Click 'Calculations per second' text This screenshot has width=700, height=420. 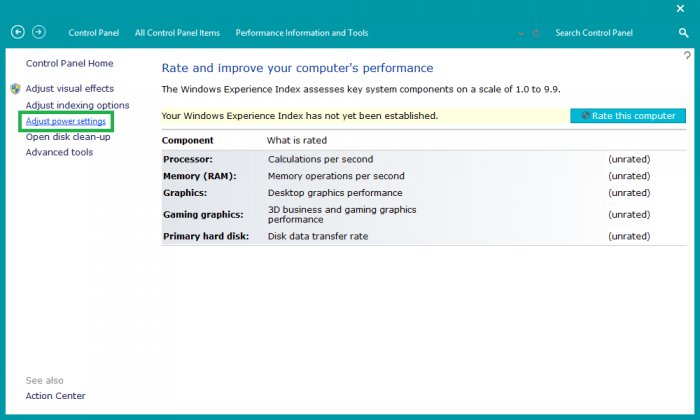point(321,159)
